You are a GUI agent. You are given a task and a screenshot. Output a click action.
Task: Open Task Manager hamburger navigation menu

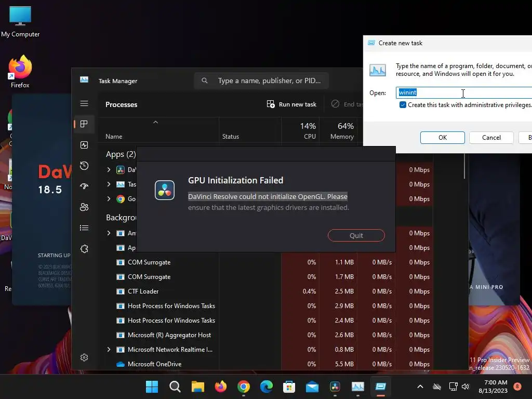pos(84,103)
